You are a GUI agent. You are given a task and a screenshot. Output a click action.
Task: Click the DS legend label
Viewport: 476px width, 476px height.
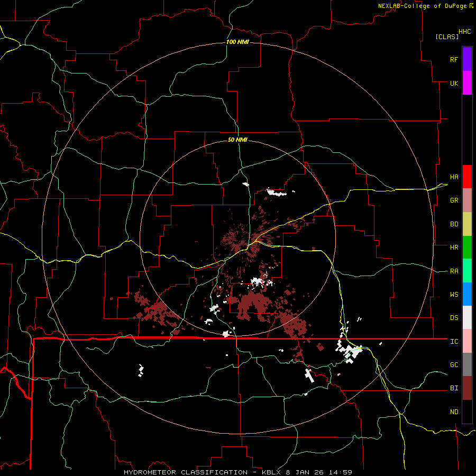coord(454,318)
